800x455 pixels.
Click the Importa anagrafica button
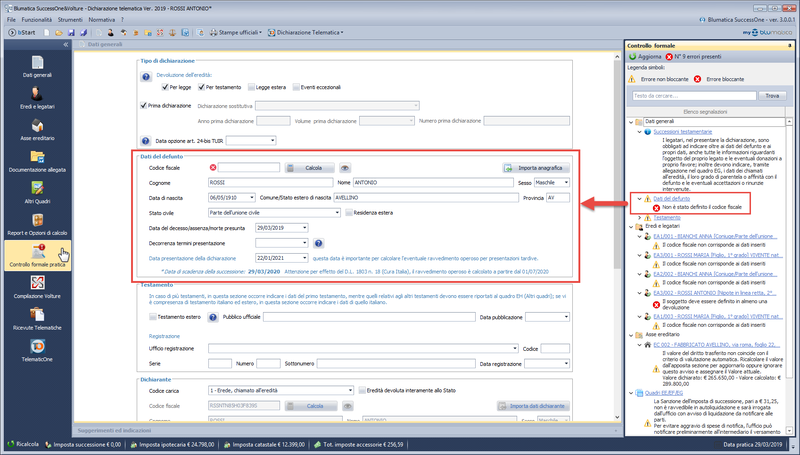pos(536,168)
